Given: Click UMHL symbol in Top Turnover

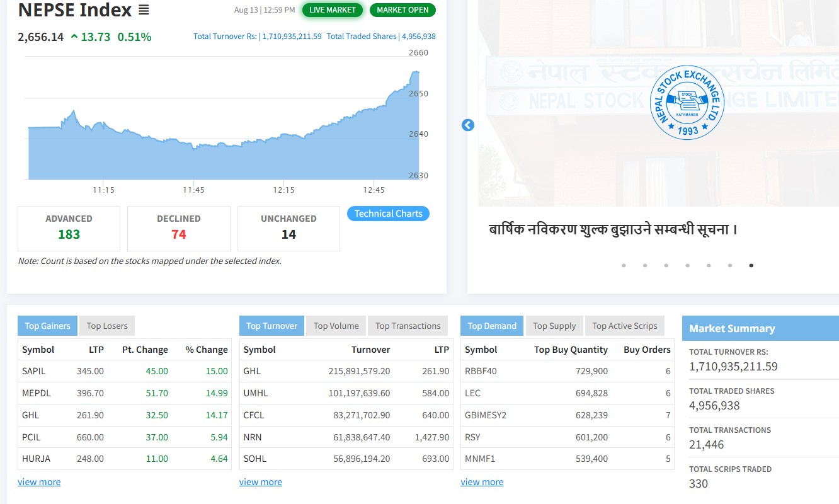Looking at the screenshot, I should click(x=256, y=393).
